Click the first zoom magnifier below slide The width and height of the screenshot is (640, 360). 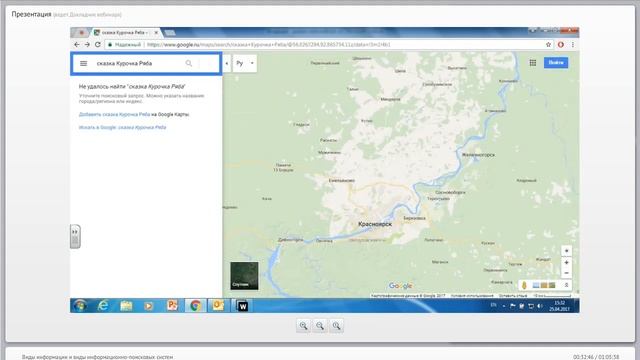pos(303,326)
